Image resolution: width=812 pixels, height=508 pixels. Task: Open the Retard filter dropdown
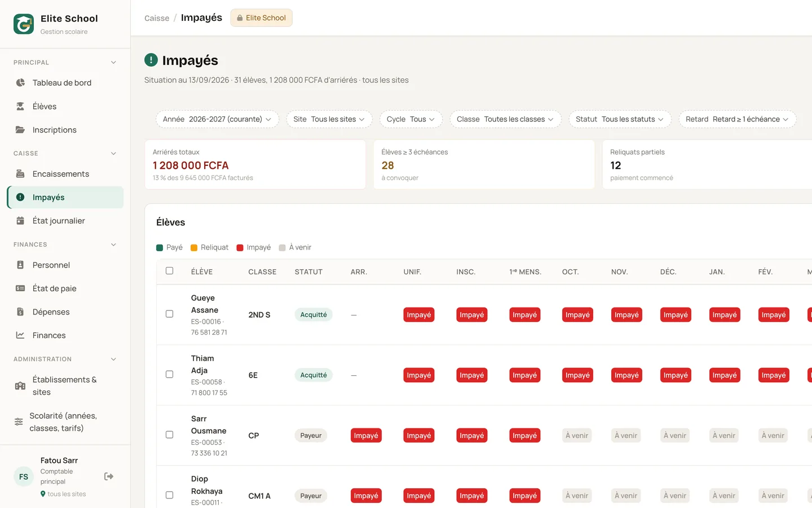[x=737, y=119]
